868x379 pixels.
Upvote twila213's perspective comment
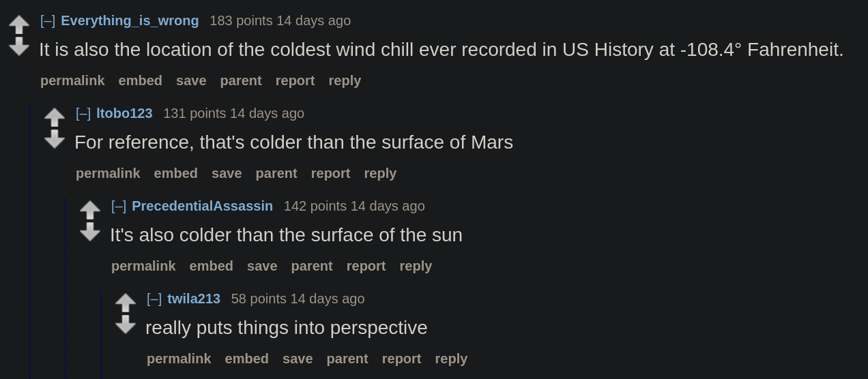[x=126, y=303]
